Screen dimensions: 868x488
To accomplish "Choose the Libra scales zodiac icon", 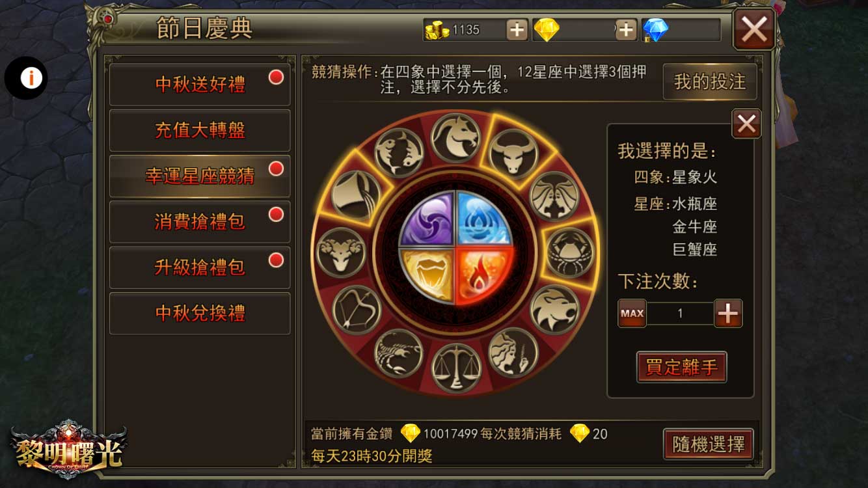I will pos(456,368).
